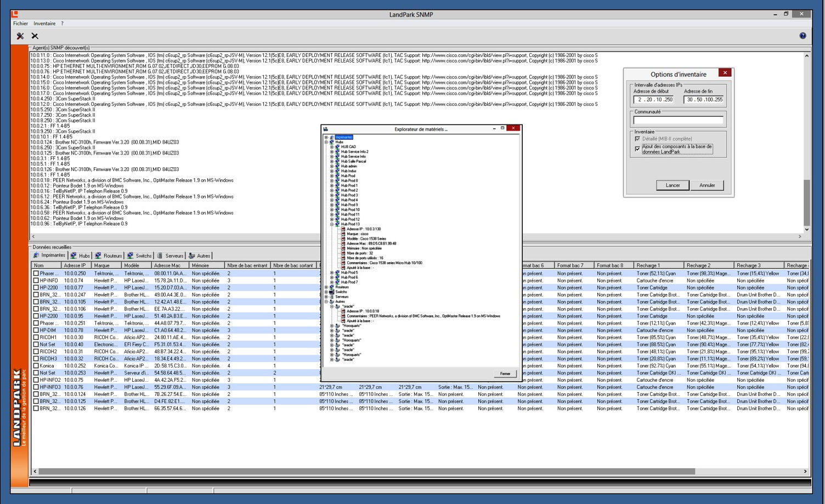Click the Hub Prod 8 node icon
Screen dimensions: 825x504
pos(337,180)
